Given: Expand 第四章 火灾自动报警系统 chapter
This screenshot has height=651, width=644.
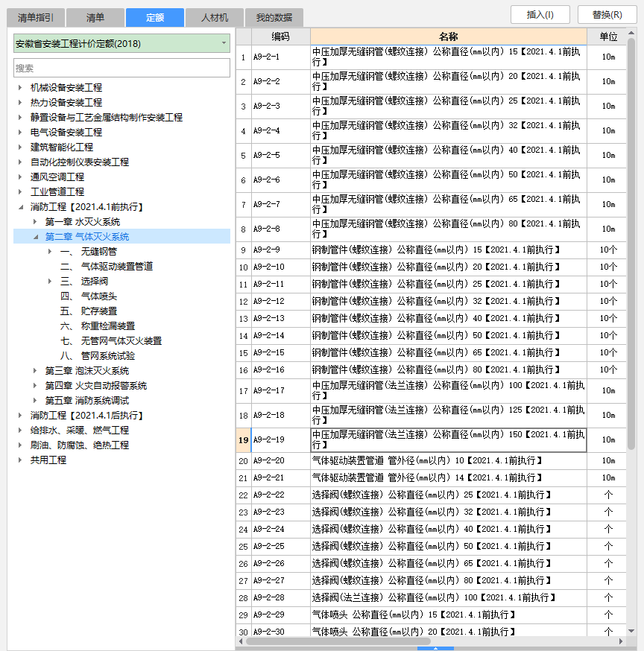Looking at the screenshot, I should coord(35,386).
